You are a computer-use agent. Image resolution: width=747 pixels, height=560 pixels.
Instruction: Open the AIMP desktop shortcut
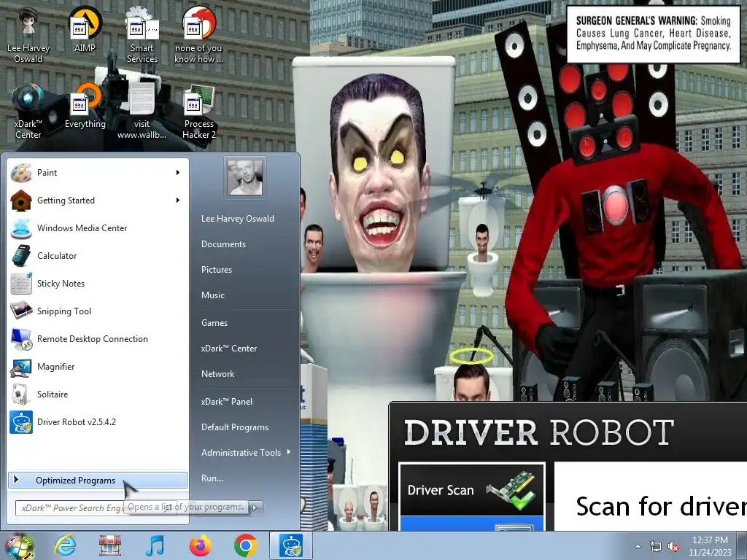point(85,29)
